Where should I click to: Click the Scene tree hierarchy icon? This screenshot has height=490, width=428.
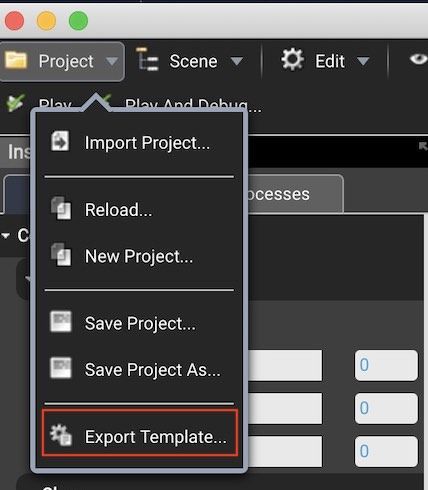coord(147,59)
